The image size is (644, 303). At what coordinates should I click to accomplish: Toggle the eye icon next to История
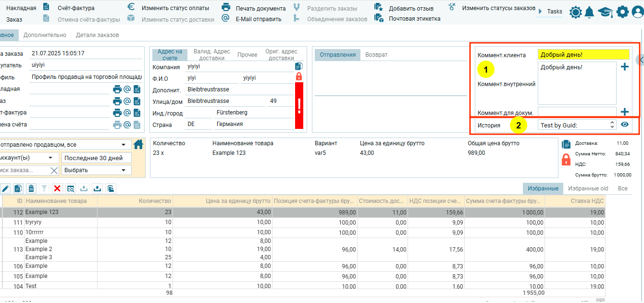coord(625,125)
